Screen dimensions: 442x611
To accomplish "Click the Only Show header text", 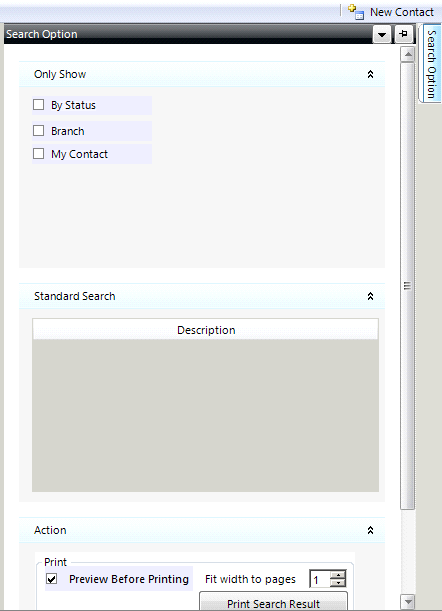I will coord(60,74).
